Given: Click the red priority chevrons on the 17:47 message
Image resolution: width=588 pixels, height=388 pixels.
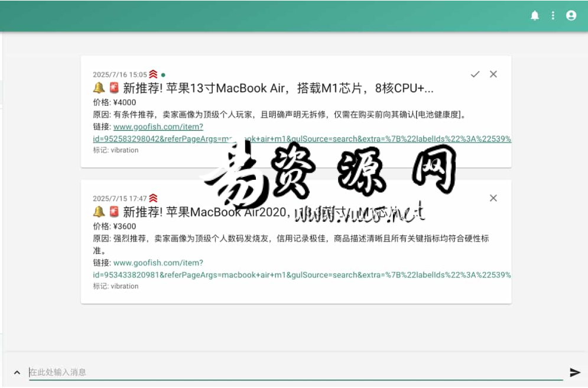Looking at the screenshot, I should (154, 198).
